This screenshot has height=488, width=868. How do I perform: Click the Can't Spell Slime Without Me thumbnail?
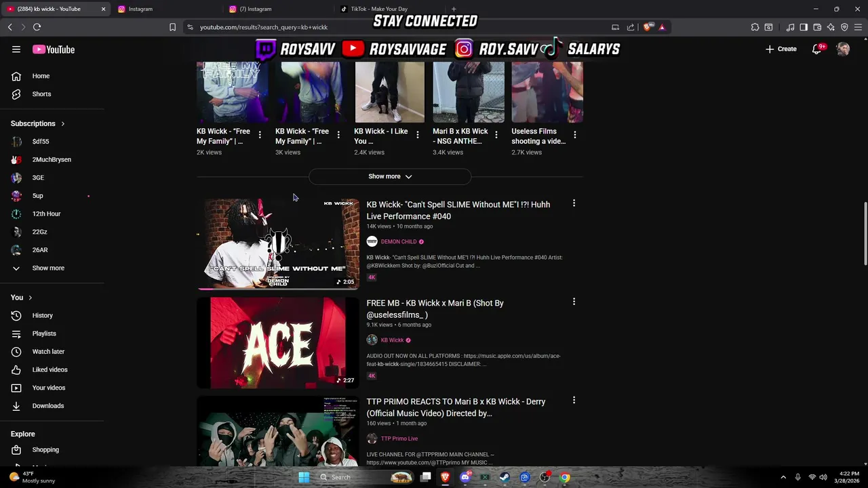278,244
